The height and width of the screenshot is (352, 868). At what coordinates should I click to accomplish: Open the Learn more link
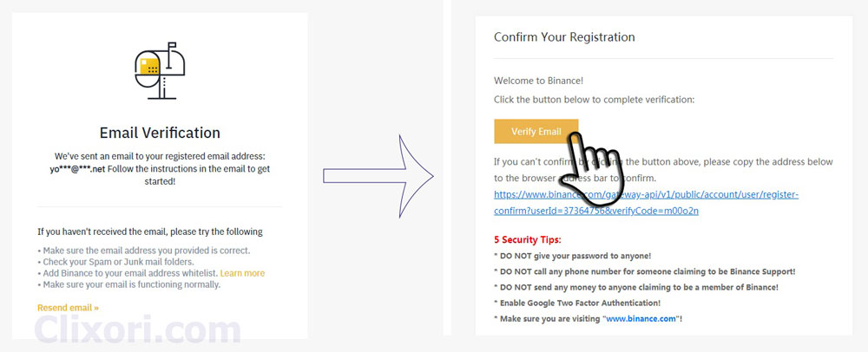(x=242, y=273)
